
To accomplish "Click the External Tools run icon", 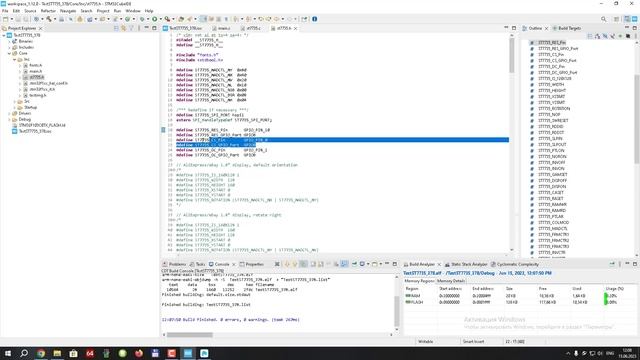I will pyautogui.click(x=167, y=19).
